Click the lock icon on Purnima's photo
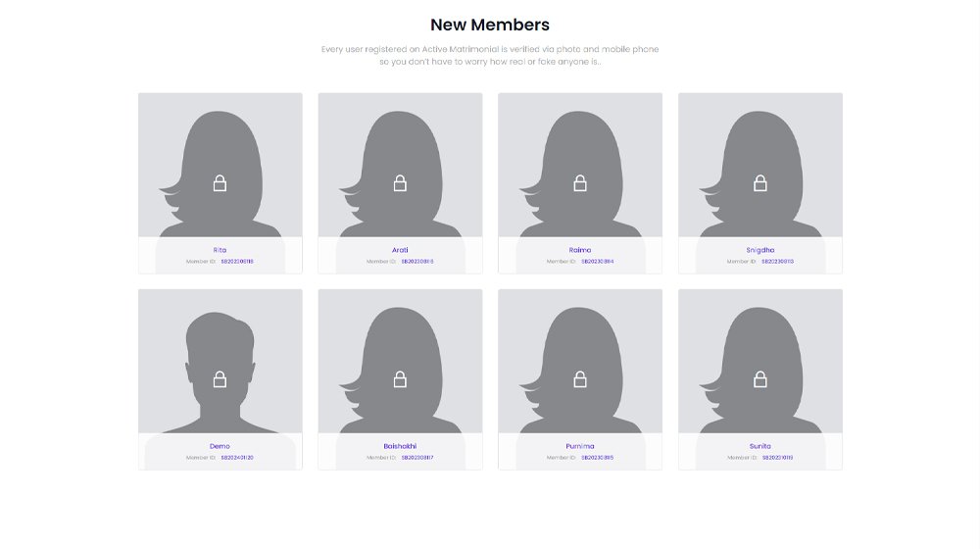 pos(580,379)
